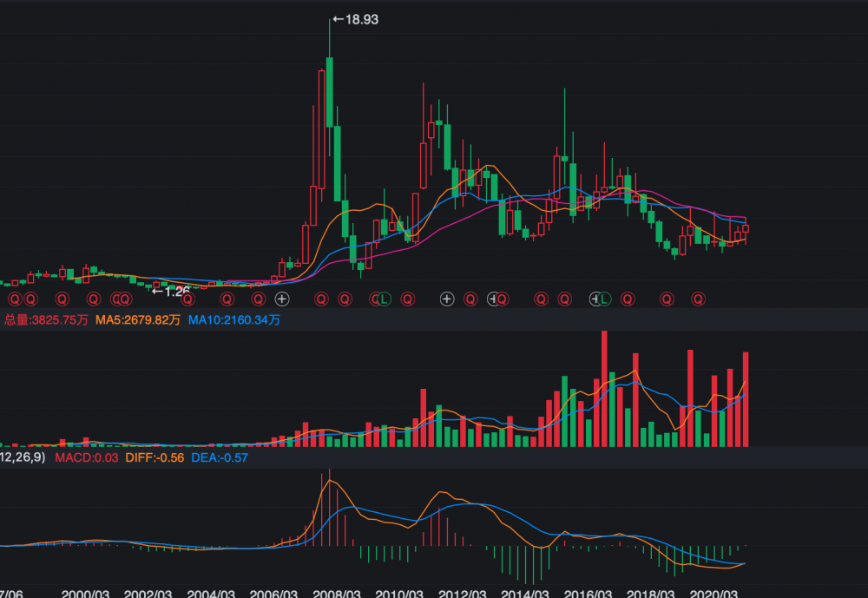
Task: Click the 1.26 low price label
Action: [171, 292]
